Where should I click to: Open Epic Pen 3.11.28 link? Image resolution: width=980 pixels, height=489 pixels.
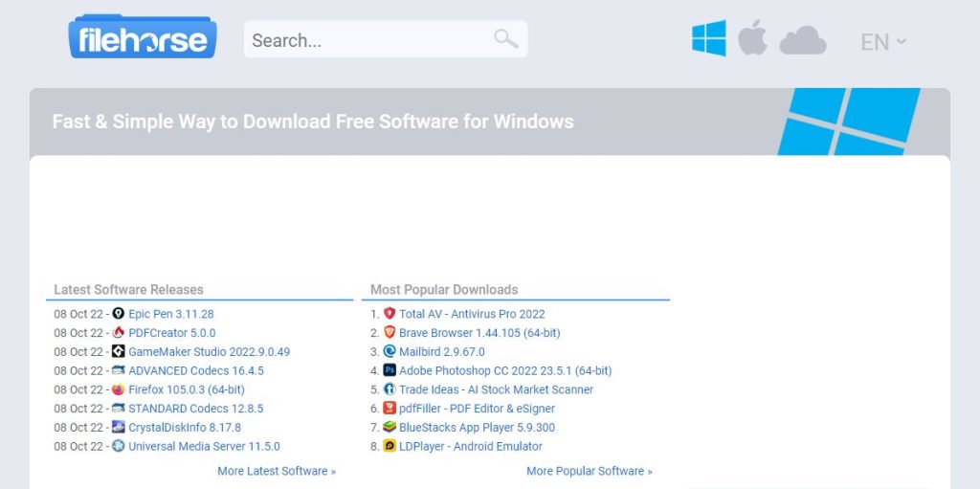pyautogui.click(x=171, y=314)
